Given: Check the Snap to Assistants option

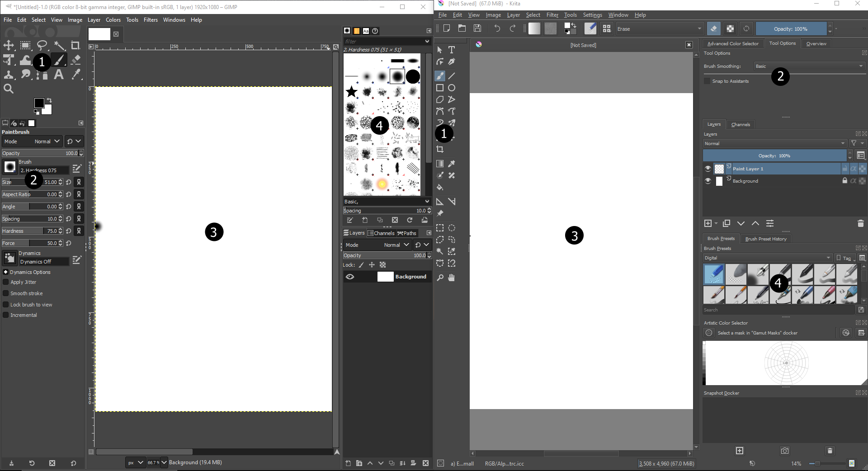Looking at the screenshot, I should pos(707,81).
